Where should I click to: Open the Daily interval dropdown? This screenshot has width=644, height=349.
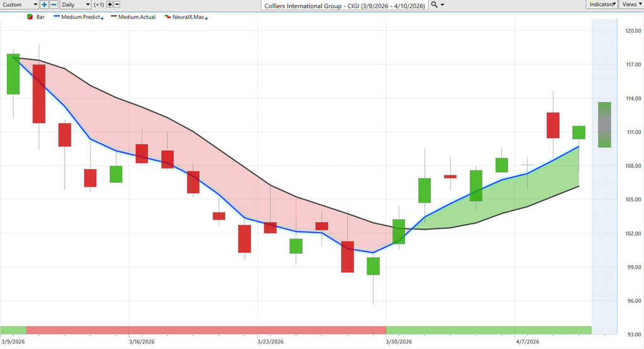pyautogui.click(x=75, y=4)
